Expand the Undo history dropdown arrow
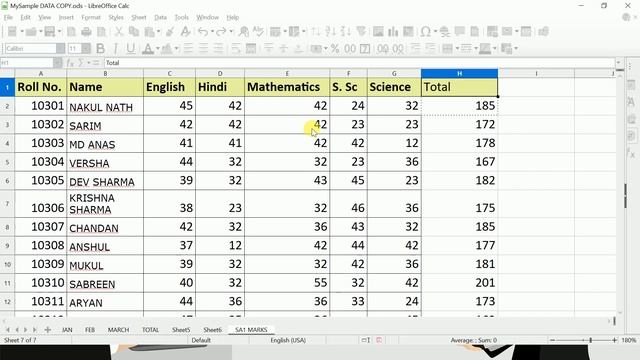This screenshot has width=640, height=360. click(212, 31)
